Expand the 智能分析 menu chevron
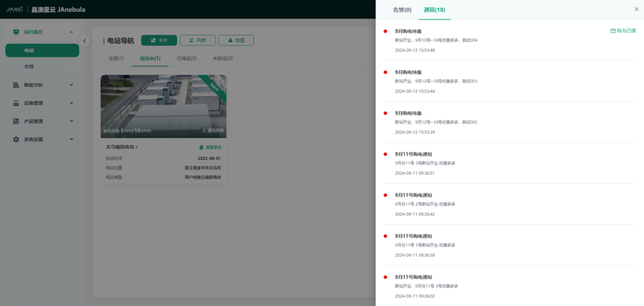The height and width of the screenshot is (306, 644). click(x=71, y=85)
